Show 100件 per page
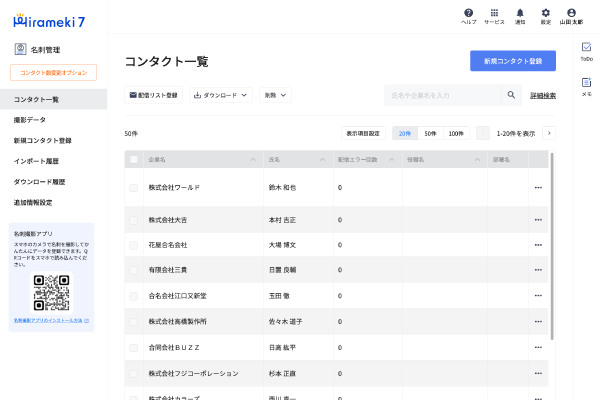600x400 pixels. pyautogui.click(x=456, y=133)
